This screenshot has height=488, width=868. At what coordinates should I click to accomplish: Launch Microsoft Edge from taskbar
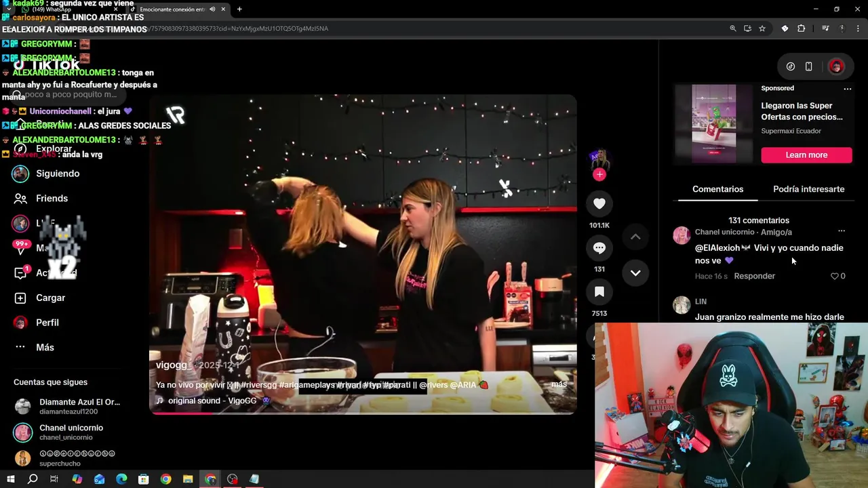click(x=121, y=479)
